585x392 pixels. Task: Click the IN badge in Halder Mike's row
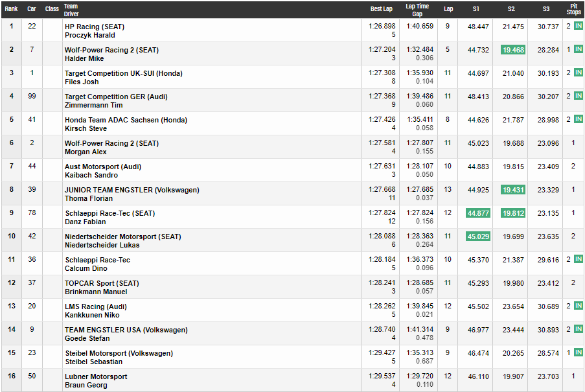click(x=579, y=49)
